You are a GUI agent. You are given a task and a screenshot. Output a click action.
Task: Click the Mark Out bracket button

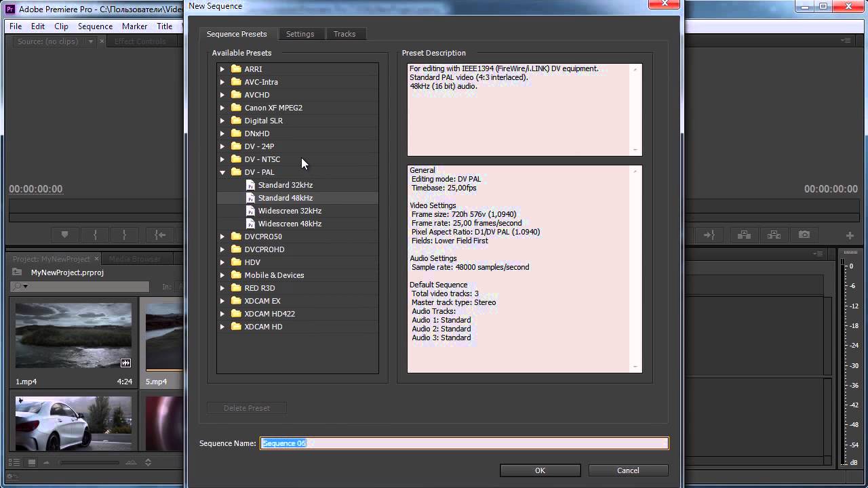point(124,235)
